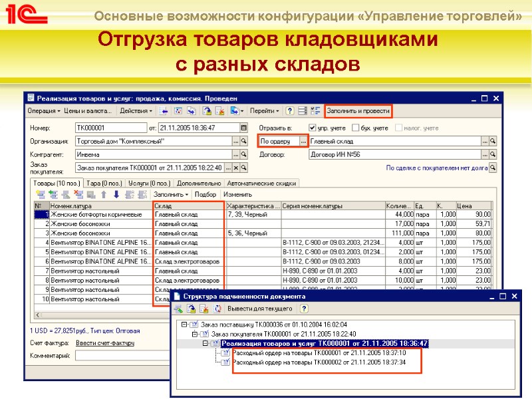
Task: Click the refresh icon in subordination structure toolbar
Action: (x=216, y=308)
